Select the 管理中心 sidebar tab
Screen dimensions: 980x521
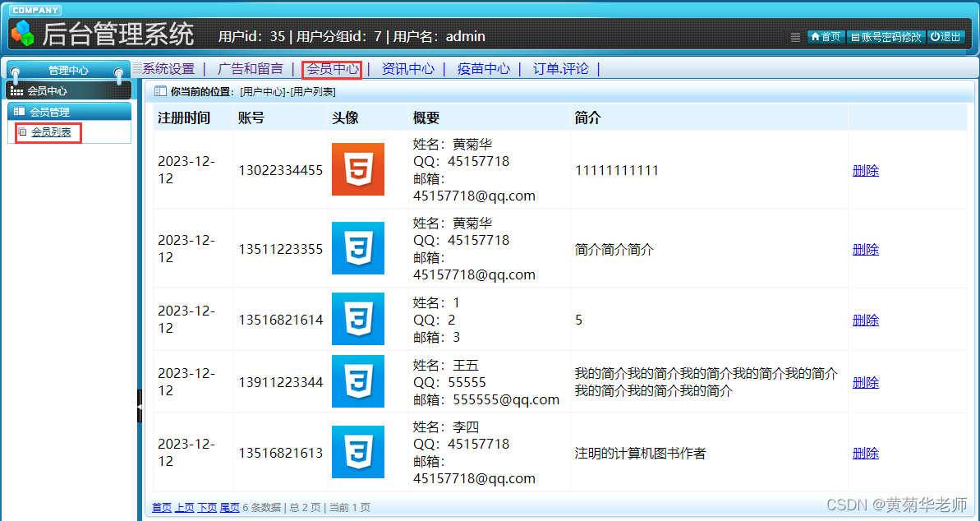point(68,71)
